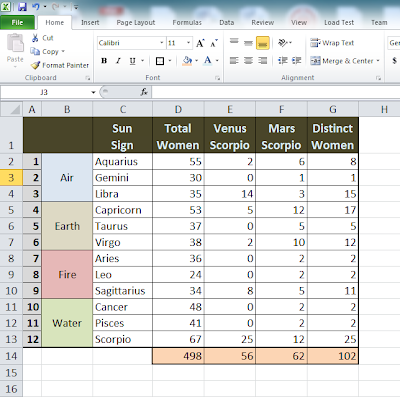Viewport: 400px width, 397px height.
Task: Select the total 498 cell
Action: tap(178, 356)
